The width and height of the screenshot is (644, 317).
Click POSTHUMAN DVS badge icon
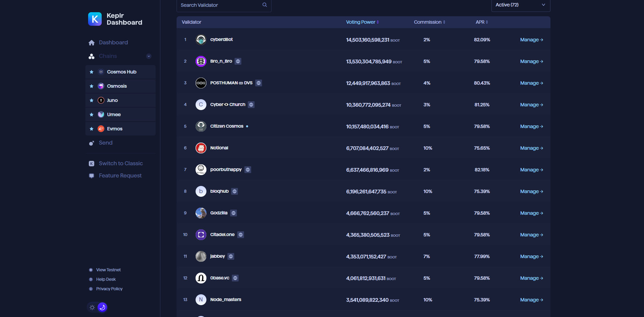coord(259,83)
